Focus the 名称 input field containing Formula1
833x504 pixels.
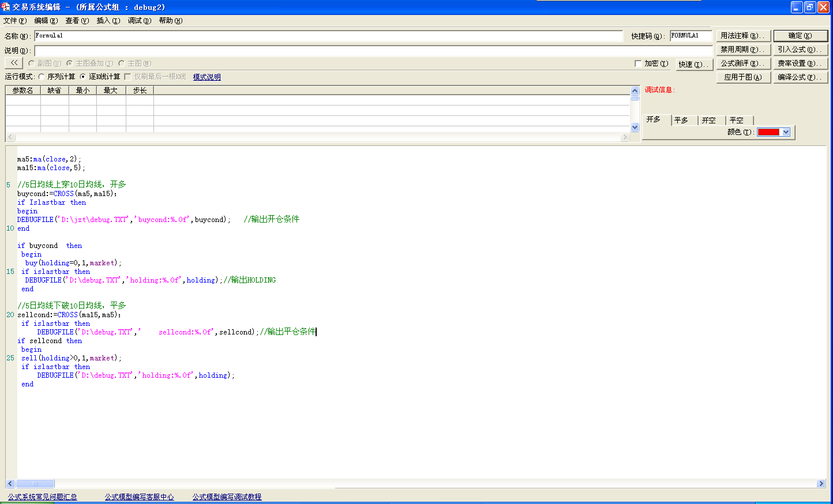click(x=329, y=36)
